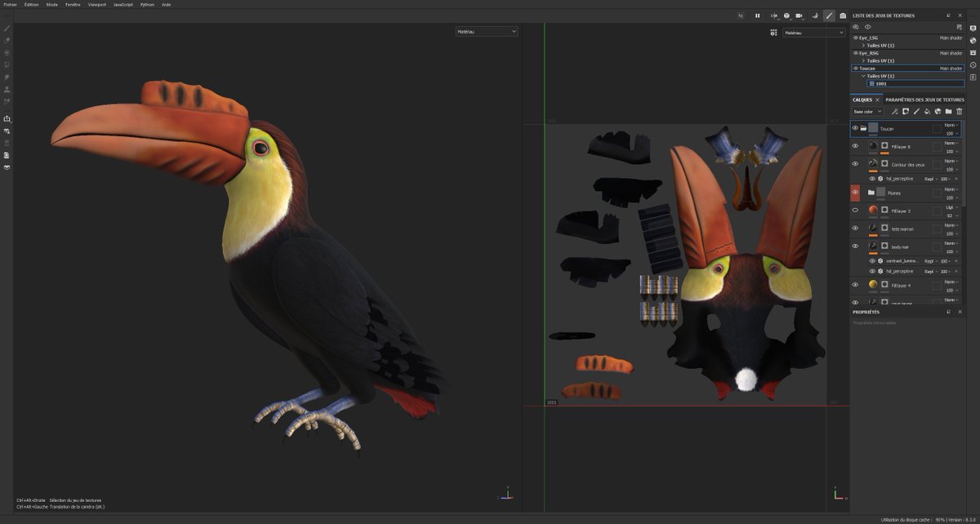Switch to Paramètres des jeux de textures tab

[925, 100]
